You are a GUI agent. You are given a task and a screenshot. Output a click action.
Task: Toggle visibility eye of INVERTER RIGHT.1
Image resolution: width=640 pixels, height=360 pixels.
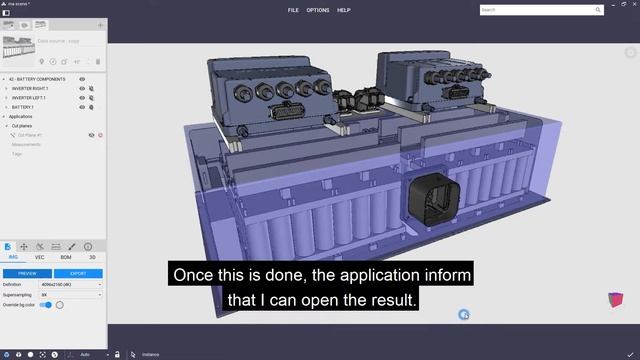pos(82,89)
